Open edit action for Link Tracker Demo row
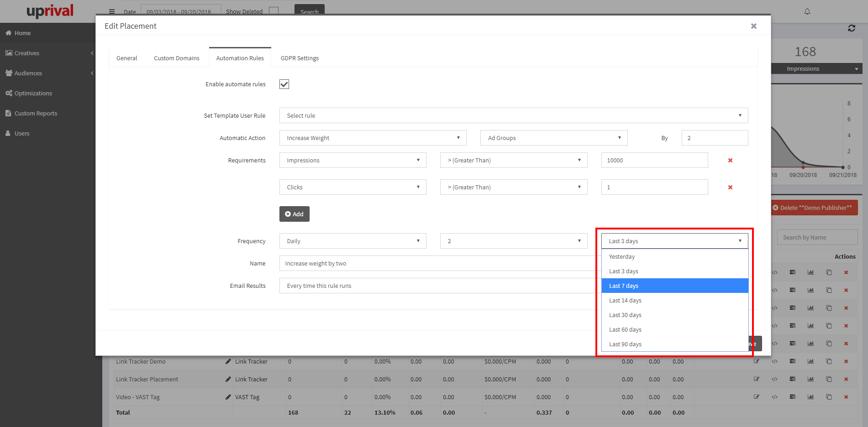 pyautogui.click(x=757, y=361)
